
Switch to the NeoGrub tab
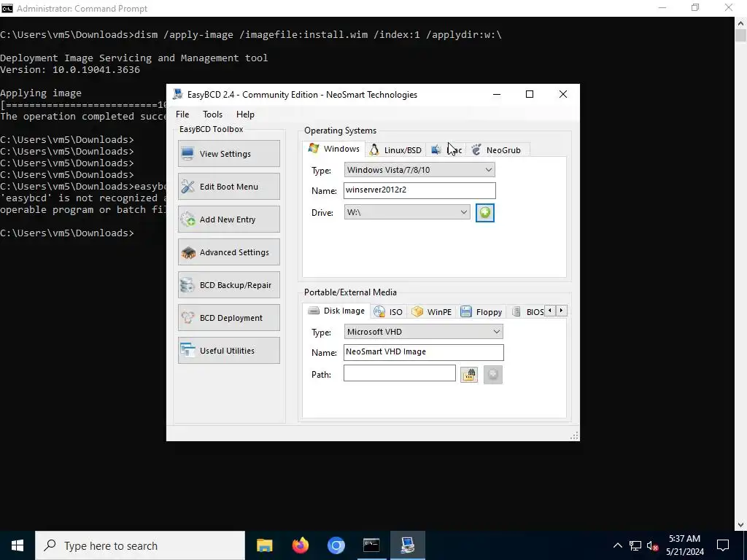coord(496,150)
